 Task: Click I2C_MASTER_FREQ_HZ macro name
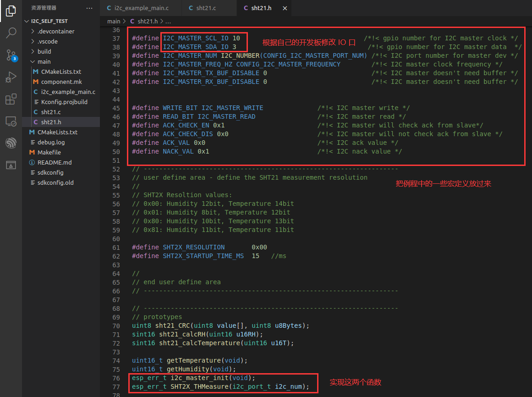(x=197, y=64)
